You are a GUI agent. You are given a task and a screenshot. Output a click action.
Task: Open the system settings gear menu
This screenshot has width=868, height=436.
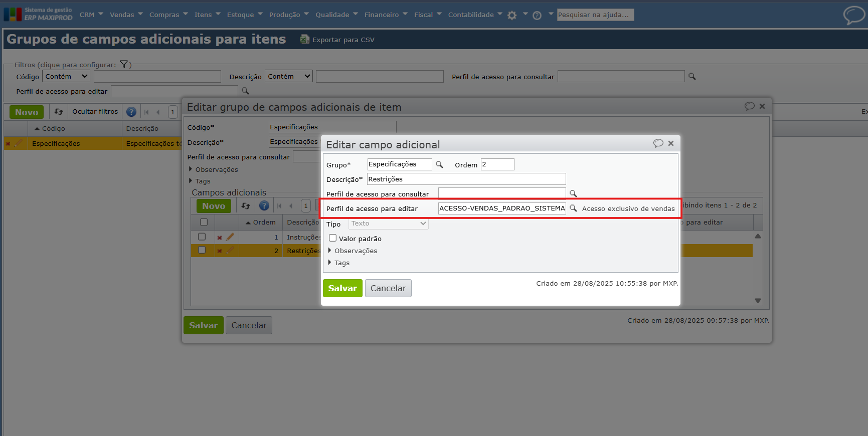[512, 16]
